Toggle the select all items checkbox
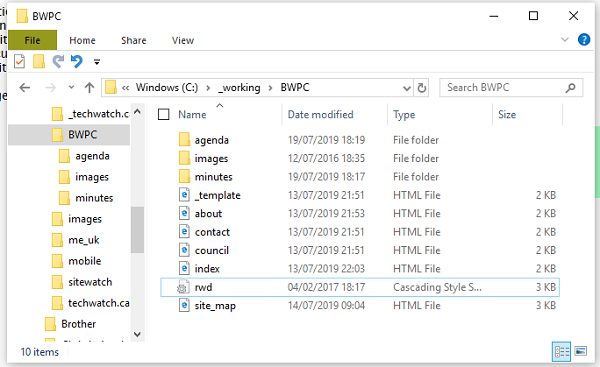The height and width of the screenshot is (367, 600). [x=164, y=114]
